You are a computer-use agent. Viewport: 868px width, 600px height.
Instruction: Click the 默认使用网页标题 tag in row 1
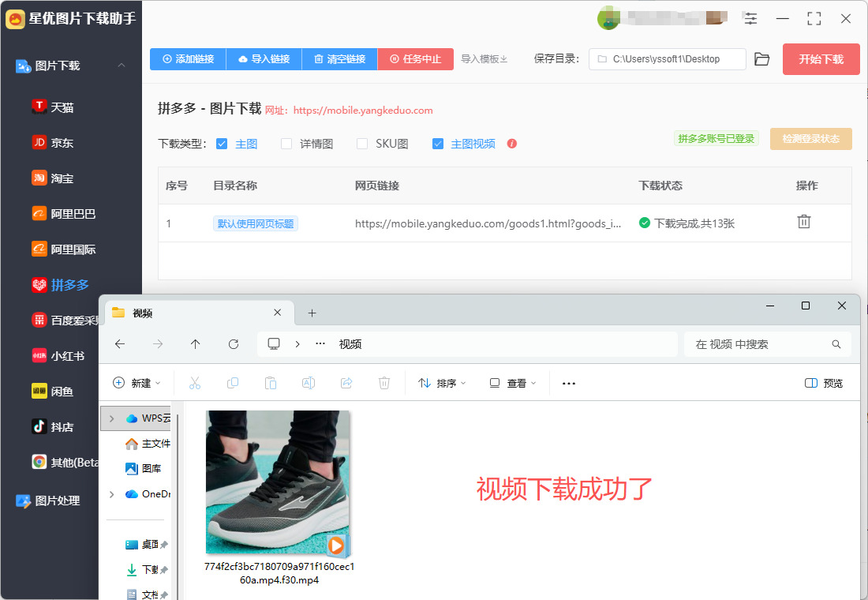(255, 223)
